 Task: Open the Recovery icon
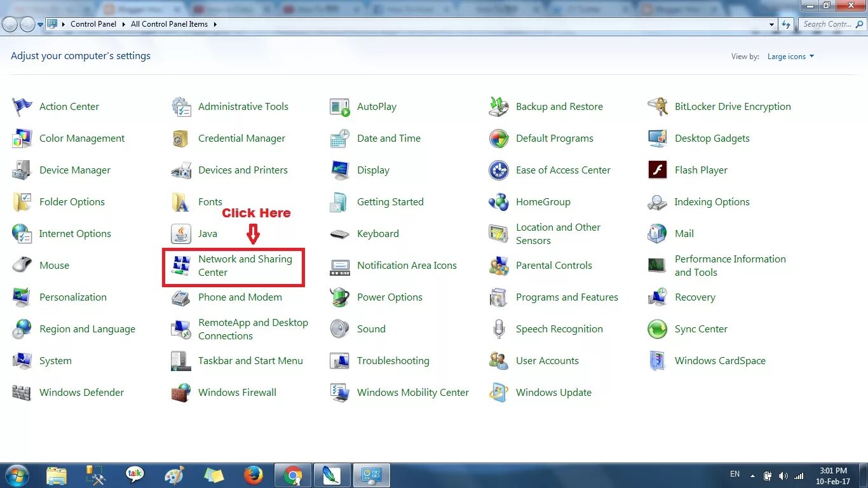[x=658, y=297]
